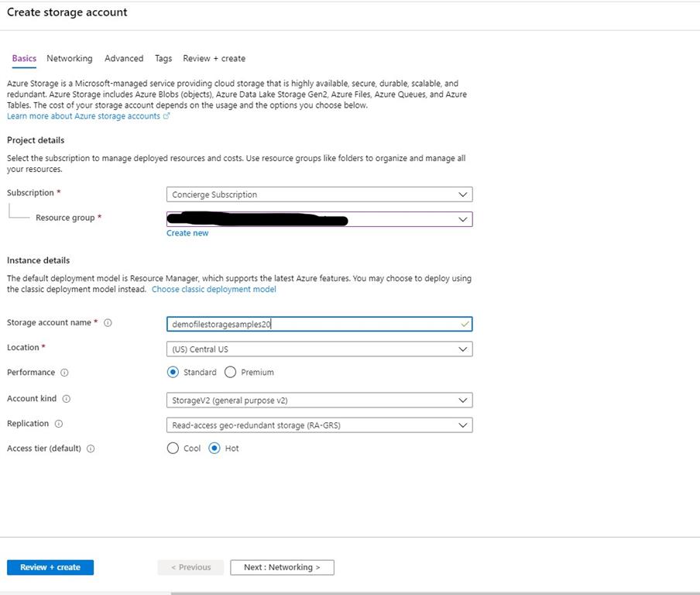Open the Location dropdown

(319, 349)
